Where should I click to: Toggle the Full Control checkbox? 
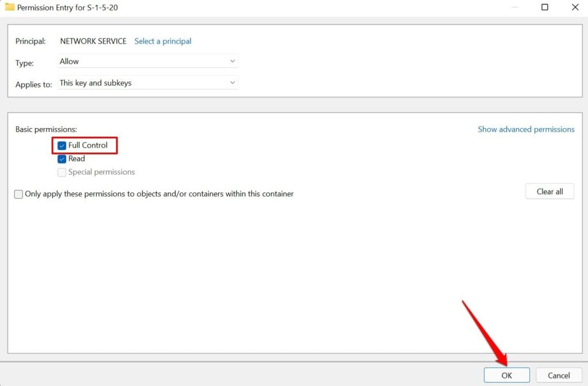62,145
